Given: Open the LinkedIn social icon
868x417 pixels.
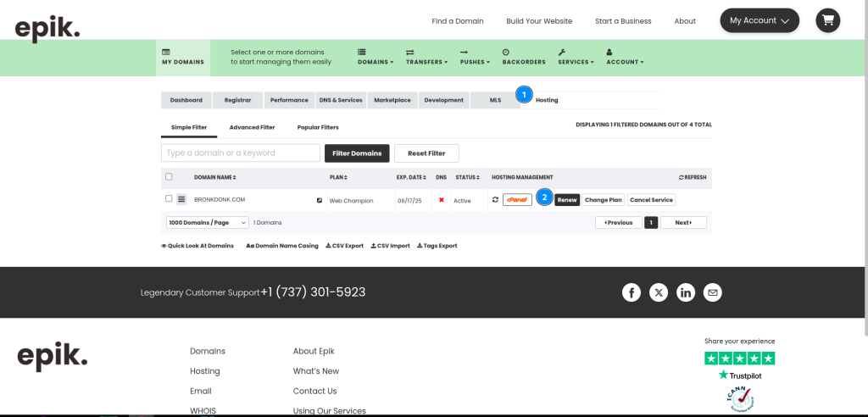Looking at the screenshot, I should 685,292.
